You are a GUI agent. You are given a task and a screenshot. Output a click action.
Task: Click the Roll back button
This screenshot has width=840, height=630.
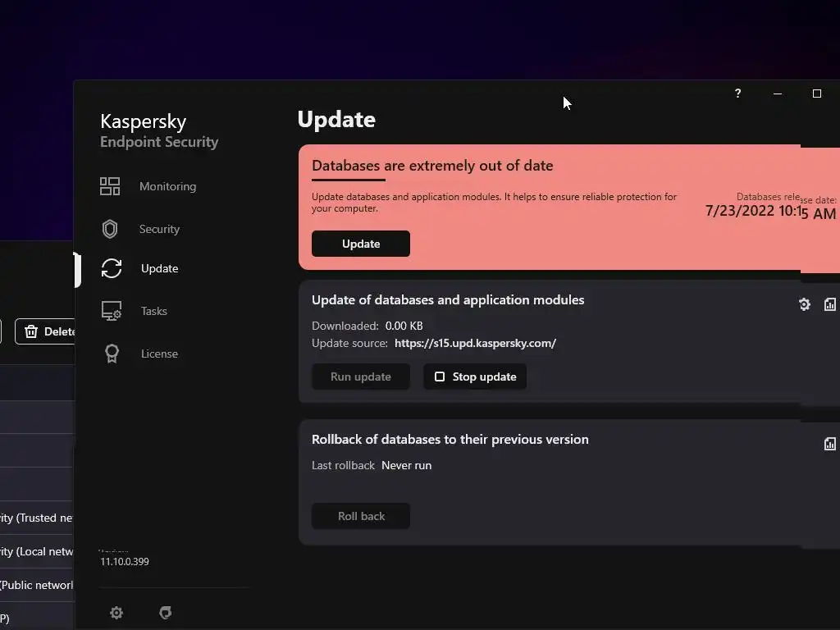[x=361, y=516]
